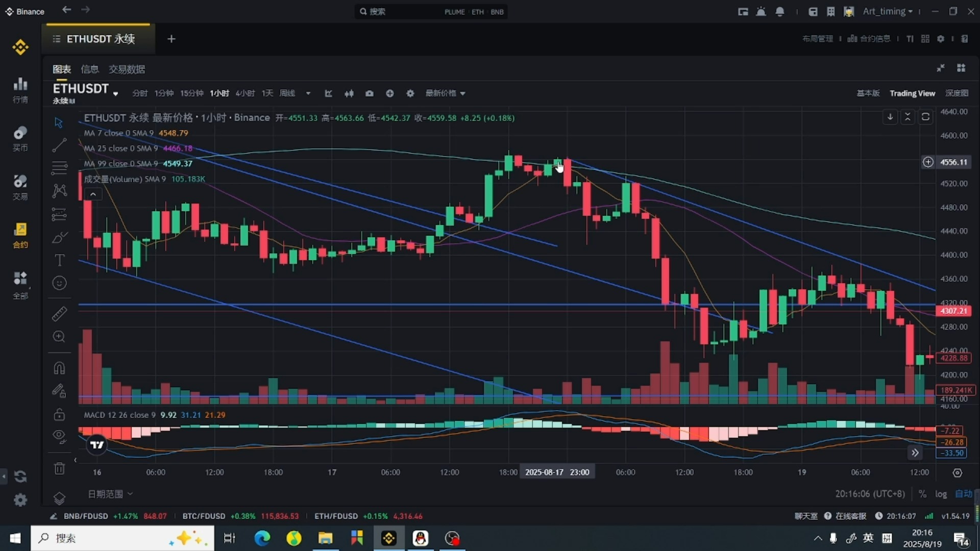The image size is (980, 551).
Task: Open the ETHUSDT symbol selector dropdown
Action: pyautogui.click(x=116, y=94)
